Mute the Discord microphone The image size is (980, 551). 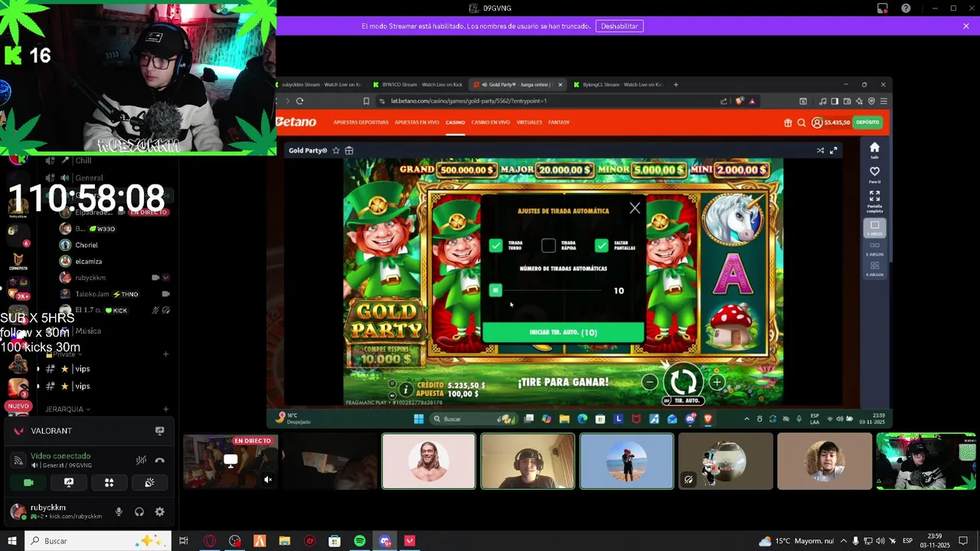pos(119,512)
